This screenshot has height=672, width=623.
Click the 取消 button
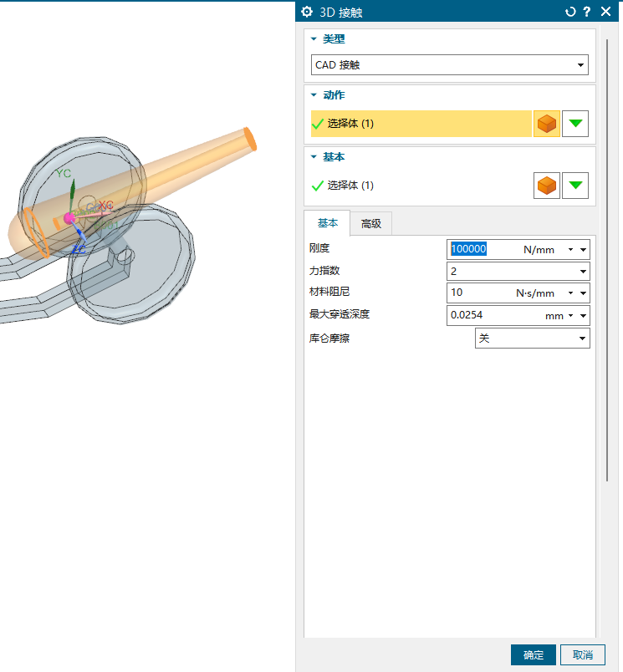[x=583, y=655]
